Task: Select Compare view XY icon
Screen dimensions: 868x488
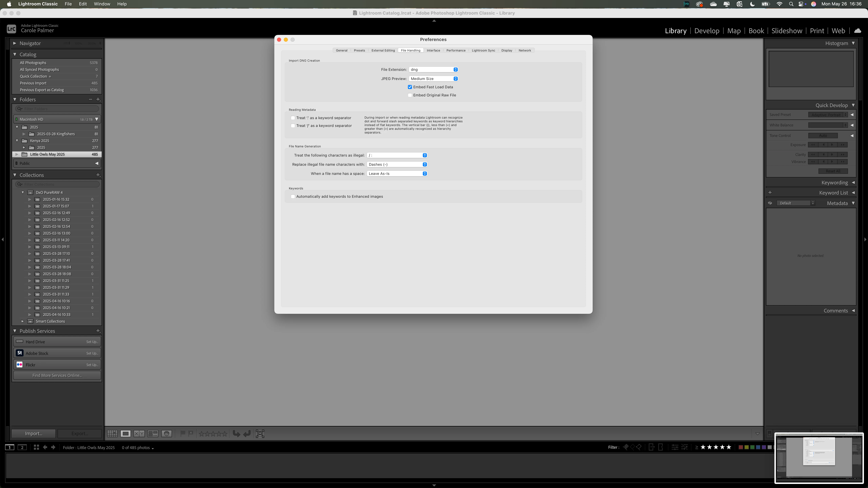Action: click(x=139, y=433)
